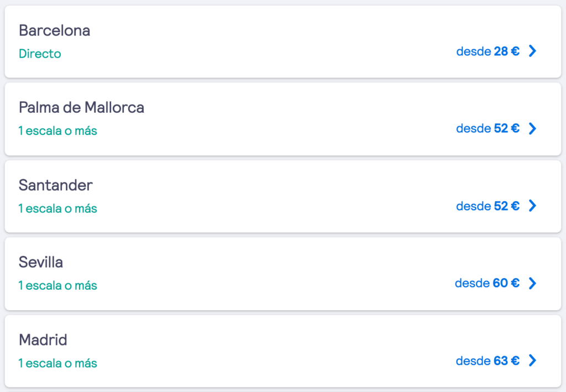Click the 'desde 52 €' price for Palma
This screenshot has width=566, height=392.
click(488, 128)
